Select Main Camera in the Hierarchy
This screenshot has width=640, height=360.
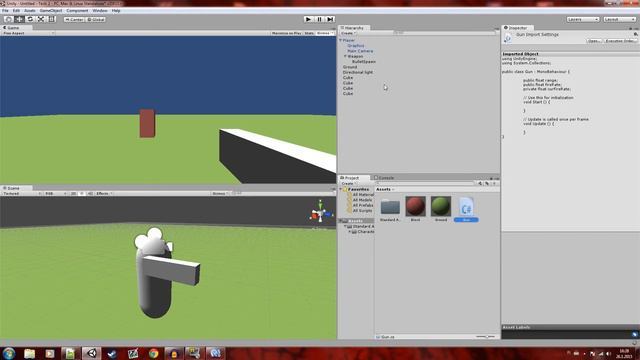(x=360, y=51)
